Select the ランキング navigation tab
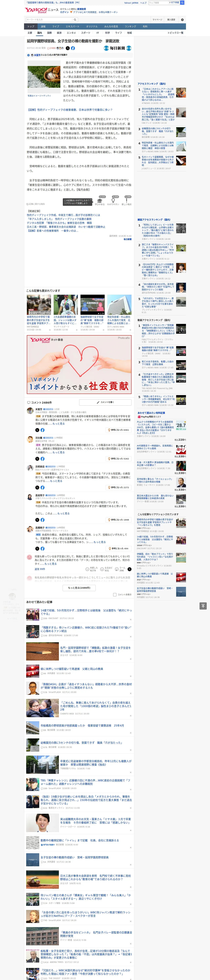 click(131, 27)
